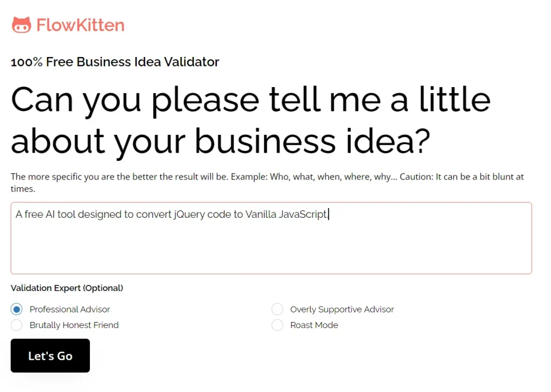Image resolution: width=551 pixels, height=392 pixels.
Task: Click the large business idea question heading
Action: coord(250,119)
